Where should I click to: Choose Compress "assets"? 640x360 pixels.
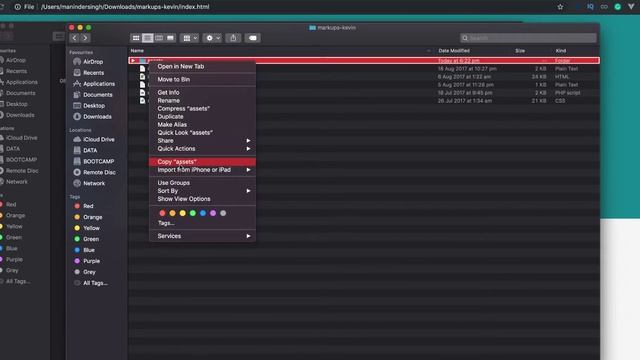pyautogui.click(x=202, y=109)
